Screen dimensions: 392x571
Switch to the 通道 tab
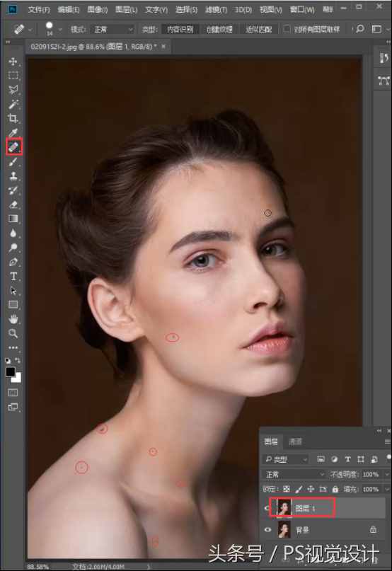click(x=295, y=442)
